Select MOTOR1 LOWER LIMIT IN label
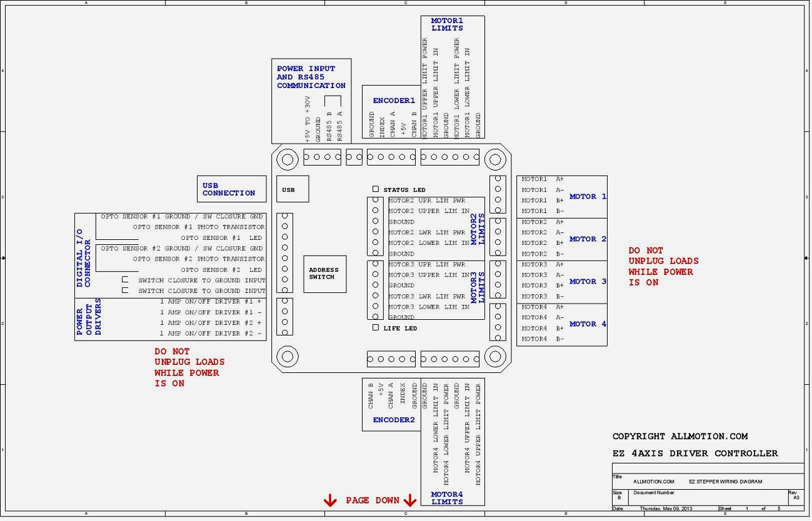 pos(467,93)
